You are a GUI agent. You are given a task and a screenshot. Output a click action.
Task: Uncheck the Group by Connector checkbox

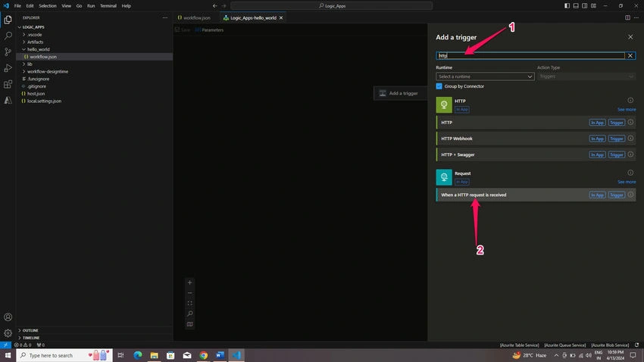click(x=439, y=86)
